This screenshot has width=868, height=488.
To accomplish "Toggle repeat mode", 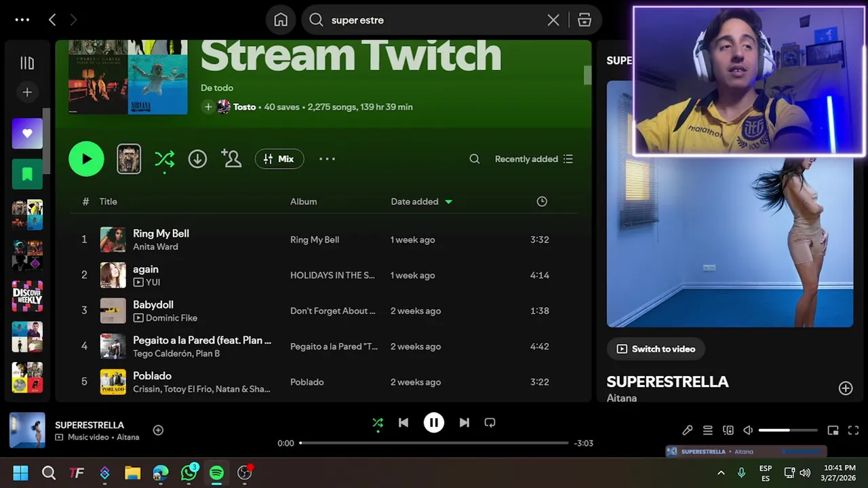I will pos(490,422).
